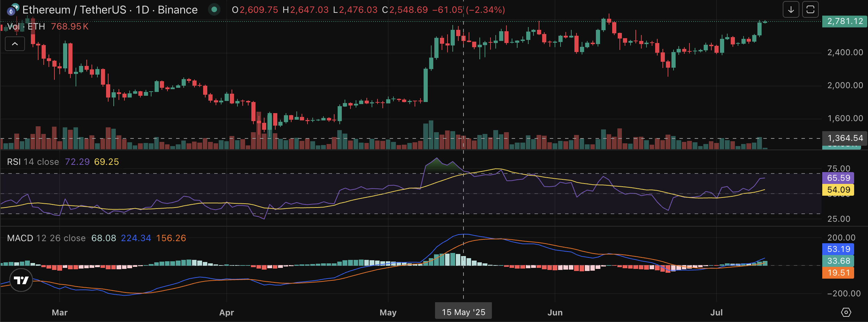Screen dimensions: 868x322
Task: Click the RSI legend value 69.25
Action: (106, 162)
